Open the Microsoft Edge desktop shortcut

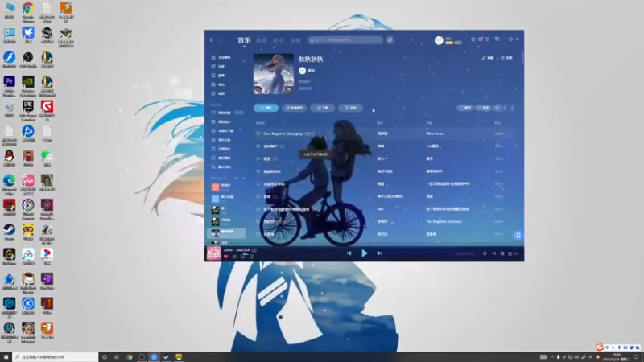click(x=9, y=185)
